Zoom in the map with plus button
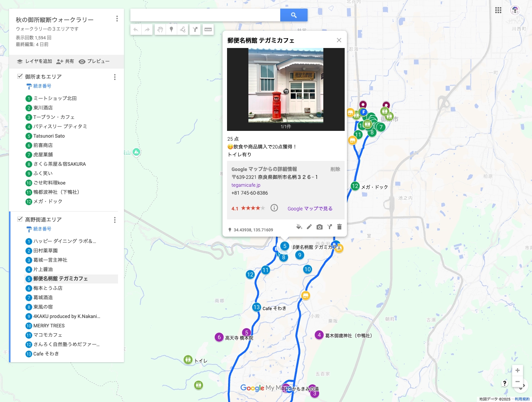The height and width of the screenshot is (402, 532). coord(517,370)
